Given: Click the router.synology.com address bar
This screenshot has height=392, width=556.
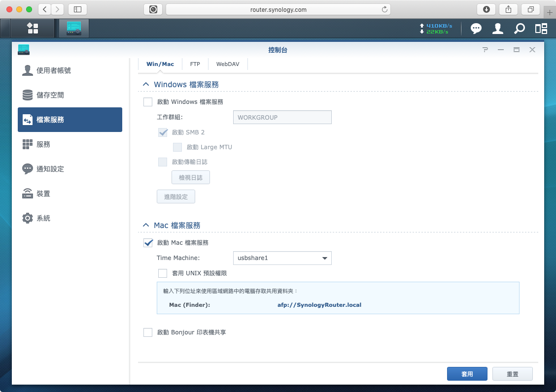Looking at the screenshot, I should [x=278, y=9].
